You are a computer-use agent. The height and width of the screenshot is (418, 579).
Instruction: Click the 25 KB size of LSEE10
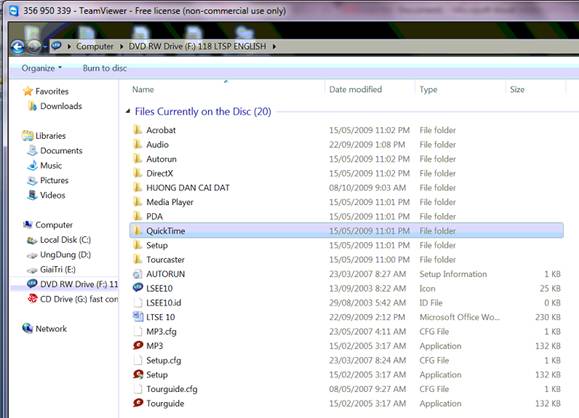(x=550, y=288)
